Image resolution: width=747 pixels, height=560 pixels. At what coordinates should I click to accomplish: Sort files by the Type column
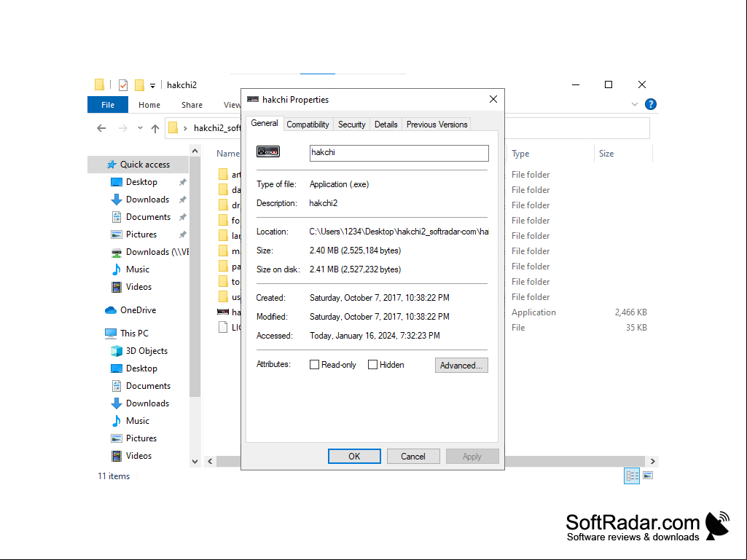tap(520, 154)
